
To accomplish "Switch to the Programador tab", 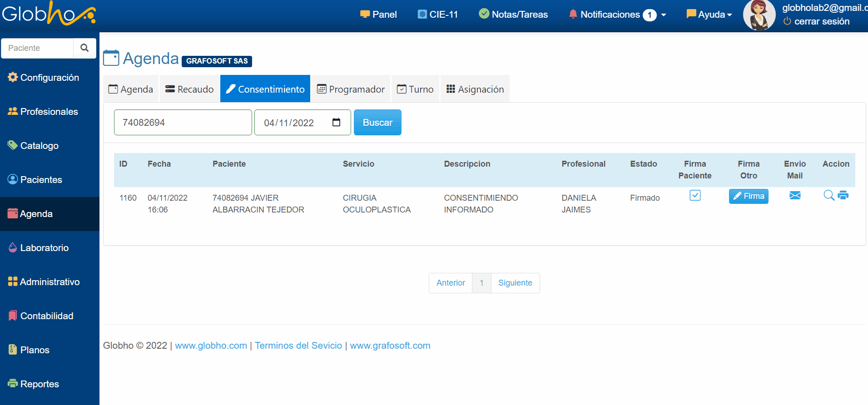I will [x=351, y=89].
